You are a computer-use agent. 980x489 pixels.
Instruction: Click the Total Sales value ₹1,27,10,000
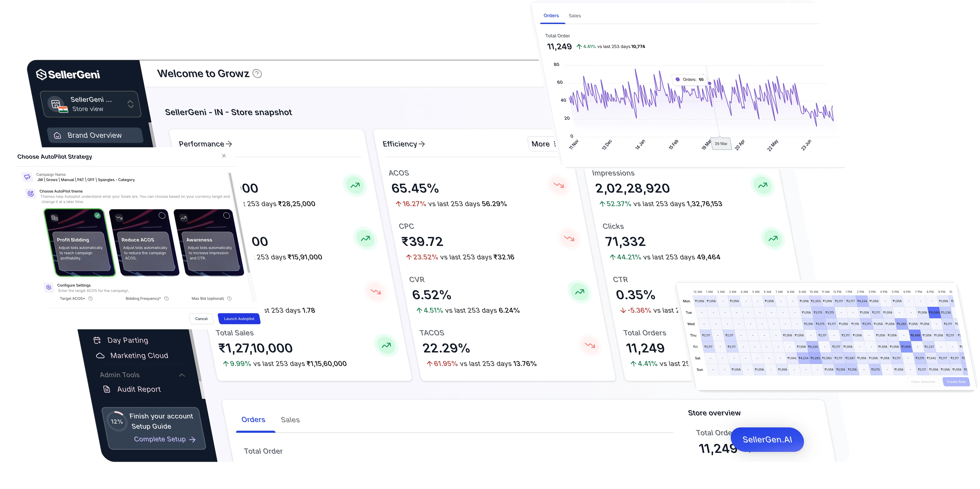pos(255,348)
